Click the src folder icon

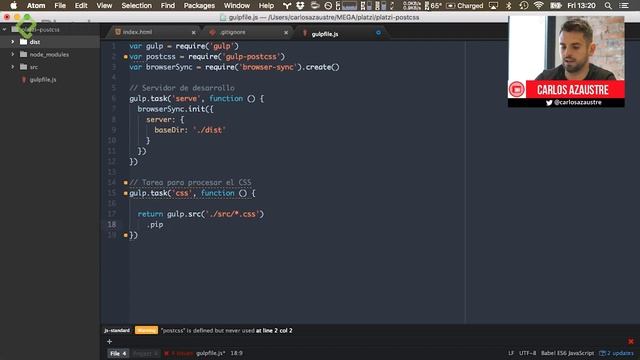pyautogui.click(x=24, y=67)
